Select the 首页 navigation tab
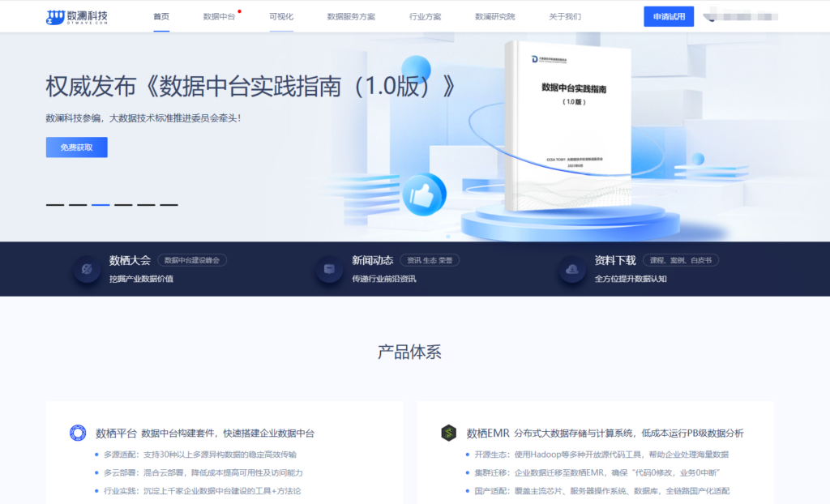The width and height of the screenshot is (830, 504). coord(160,15)
